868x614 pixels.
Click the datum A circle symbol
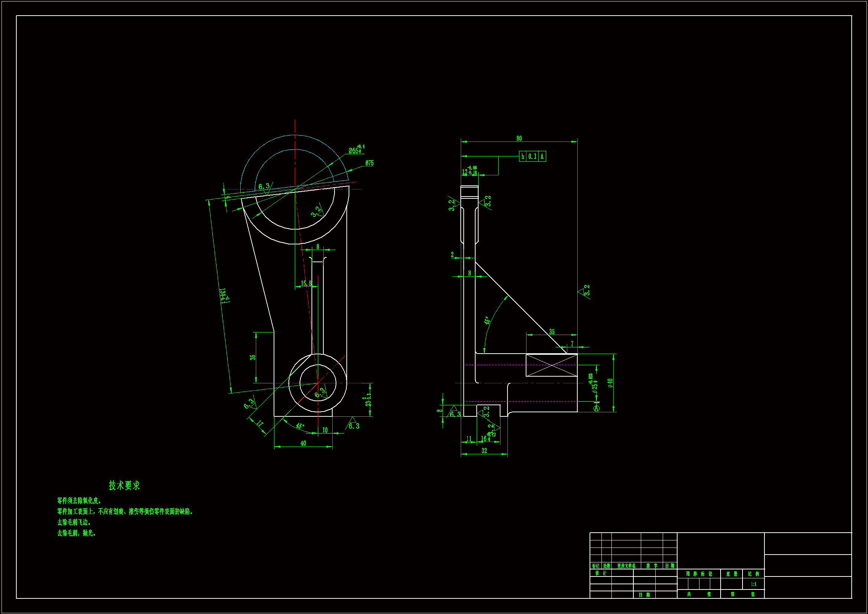596,408
